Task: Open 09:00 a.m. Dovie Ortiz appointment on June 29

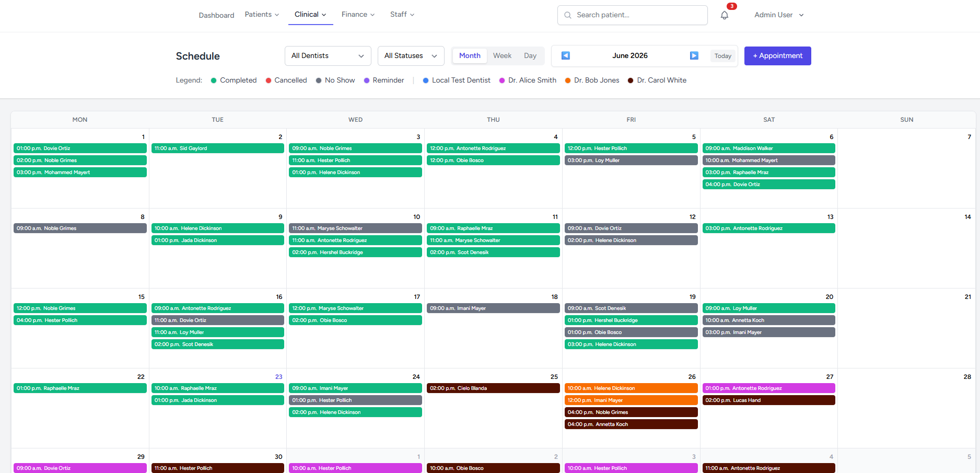Action: 80,468
